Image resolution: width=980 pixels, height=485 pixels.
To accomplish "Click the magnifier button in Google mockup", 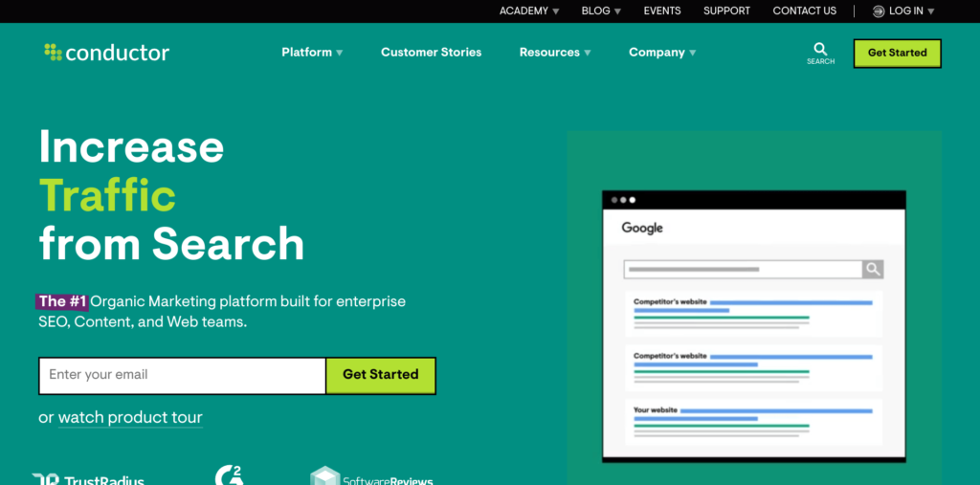I will tap(872, 270).
